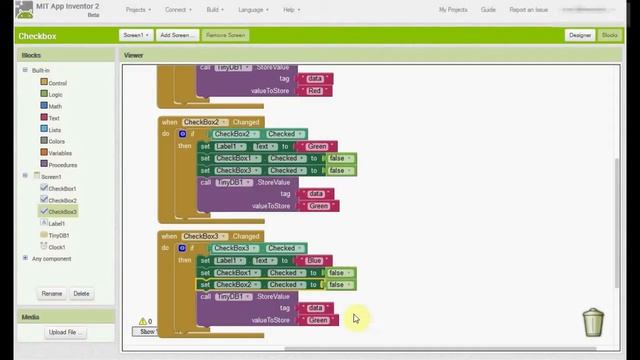This screenshot has height=360, width=640.
Task: Click the Blue text block
Action: [314, 260]
